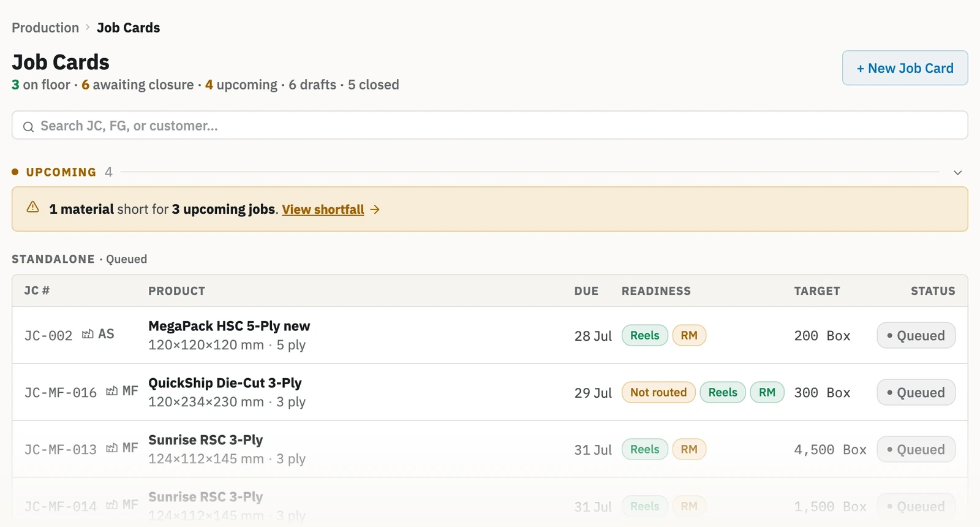Click the Queued status of JC-002
Screen dimensions: 980x527
916,335
